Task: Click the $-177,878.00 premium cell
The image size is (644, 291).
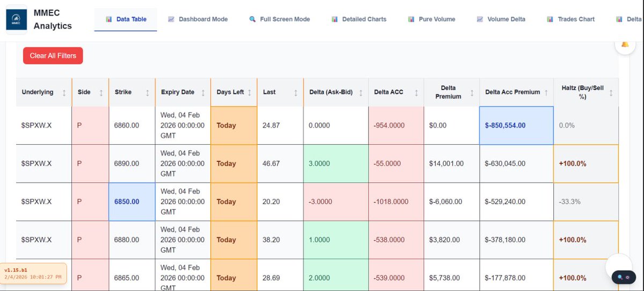Action: (516, 275)
